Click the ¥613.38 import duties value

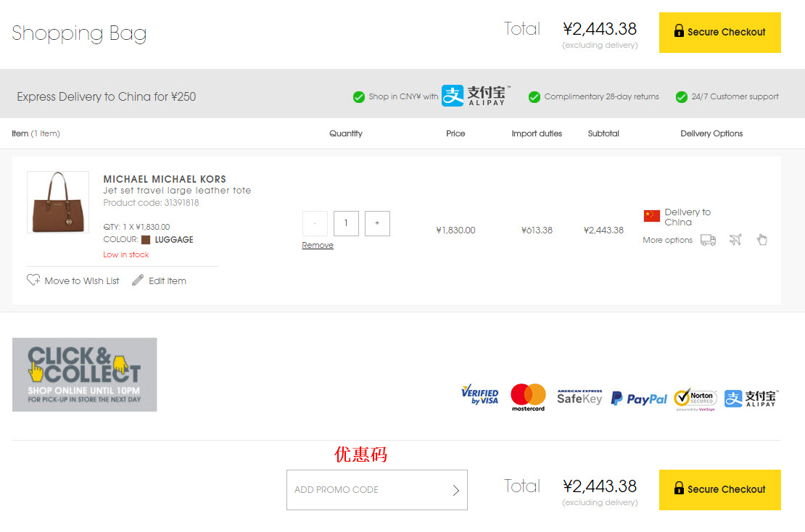537,230
